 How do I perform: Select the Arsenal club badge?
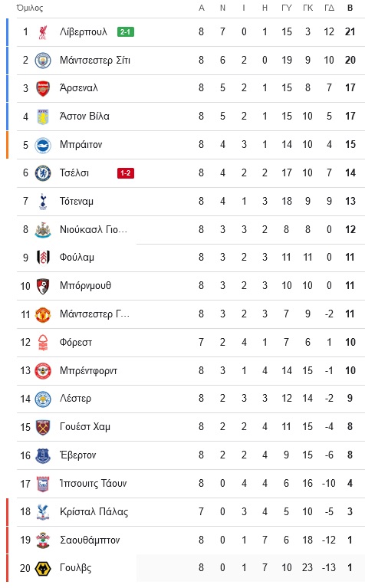pos(43,88)
